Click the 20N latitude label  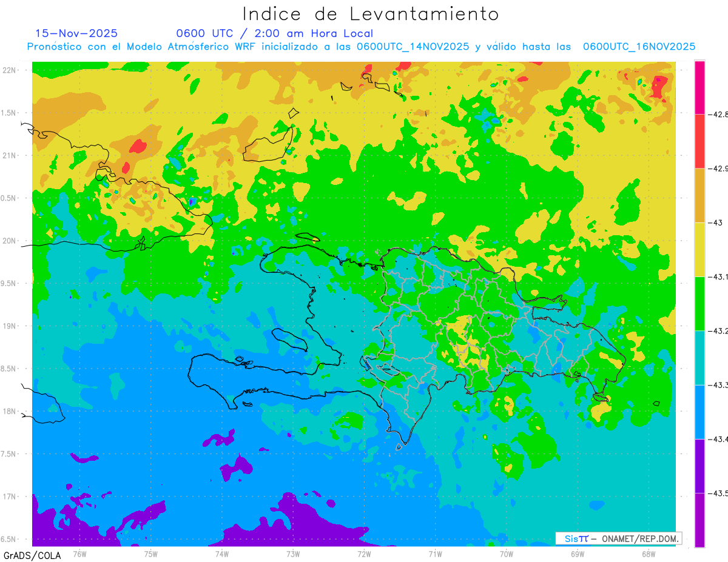pyautogui.click(x=10, y=241)
